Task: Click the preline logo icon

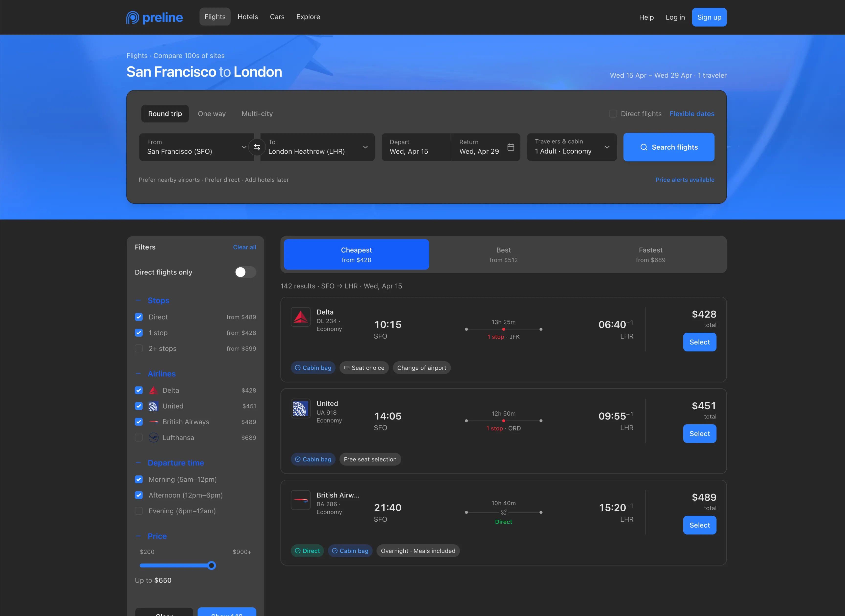Action: coord(132,17)
